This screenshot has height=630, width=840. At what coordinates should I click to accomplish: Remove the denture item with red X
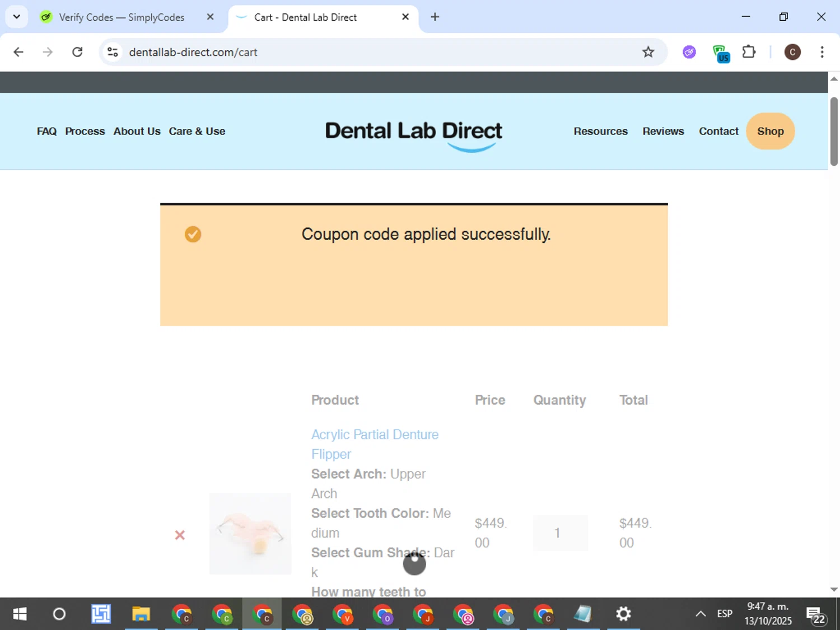coord(180,535)
